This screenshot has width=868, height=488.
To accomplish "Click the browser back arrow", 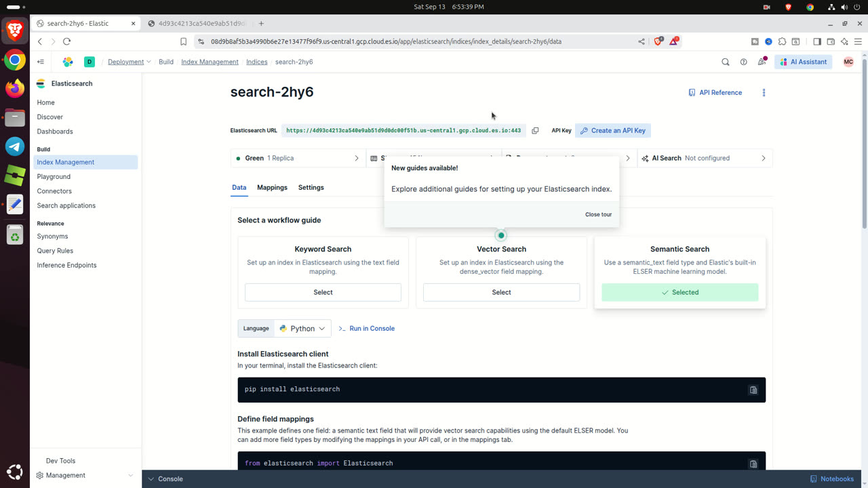I will [40, 41].
